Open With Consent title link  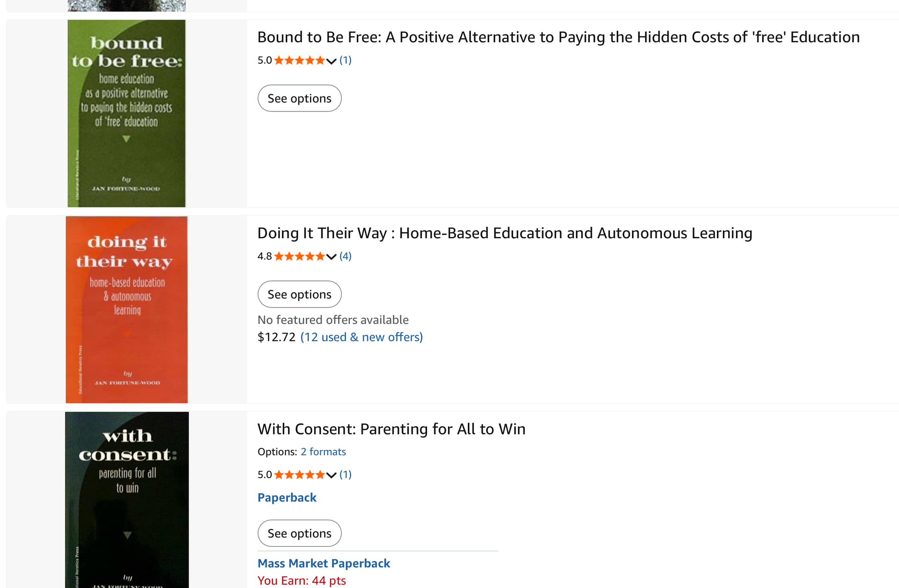pos(391,429)
